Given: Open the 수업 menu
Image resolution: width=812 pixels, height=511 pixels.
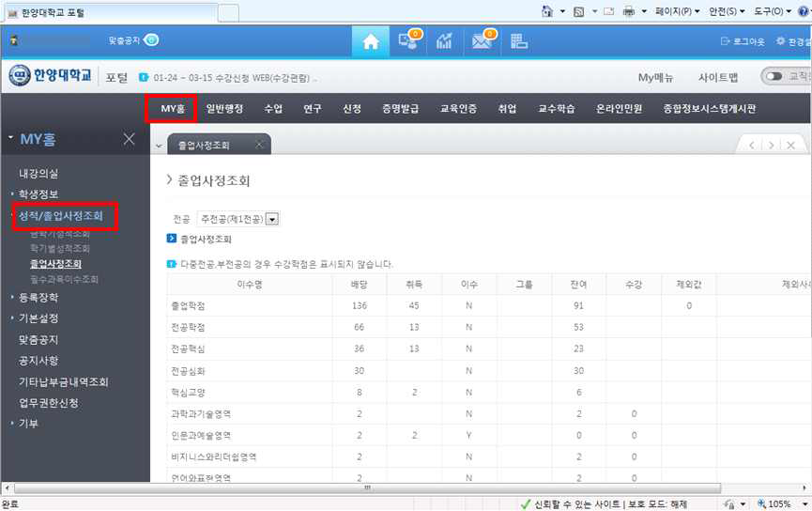Looking at the screenshot, I should click(273, 109).
